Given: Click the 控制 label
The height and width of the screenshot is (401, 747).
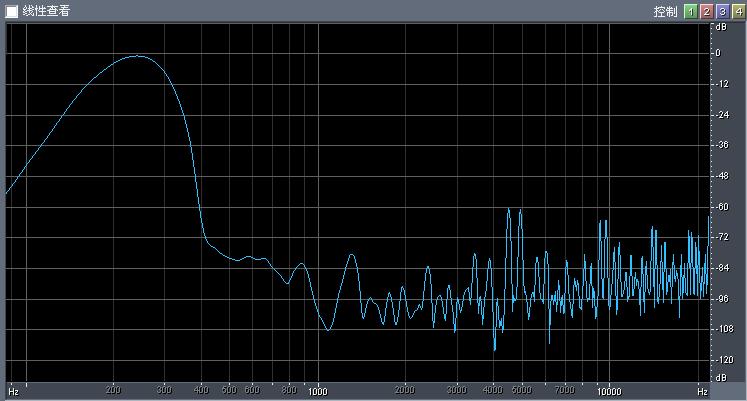Looking at the screenshot, I should point(665,11).
